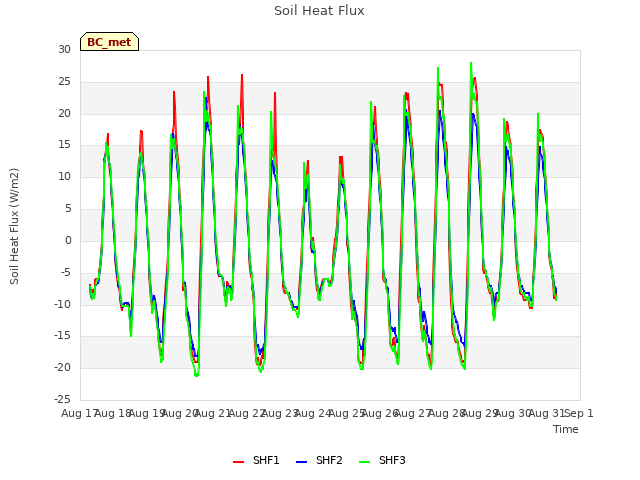Click the 0 y-axis tick label

[68, 240]
